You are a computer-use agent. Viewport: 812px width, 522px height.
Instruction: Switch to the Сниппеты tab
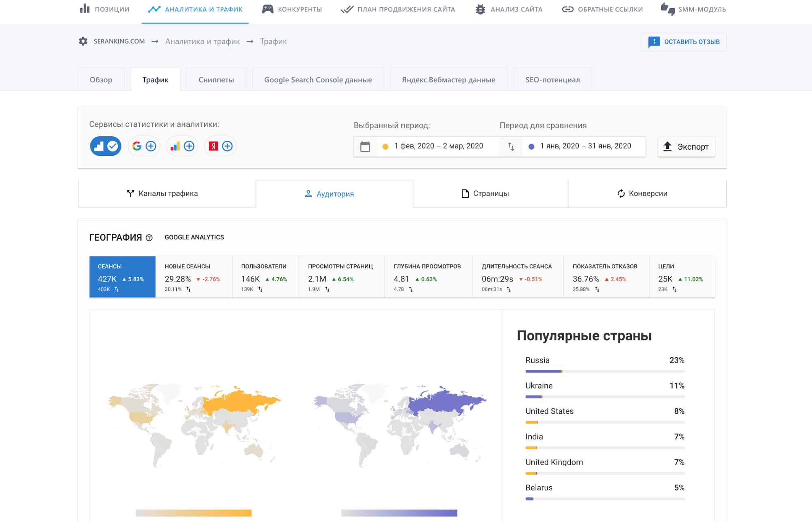(216, 80)
